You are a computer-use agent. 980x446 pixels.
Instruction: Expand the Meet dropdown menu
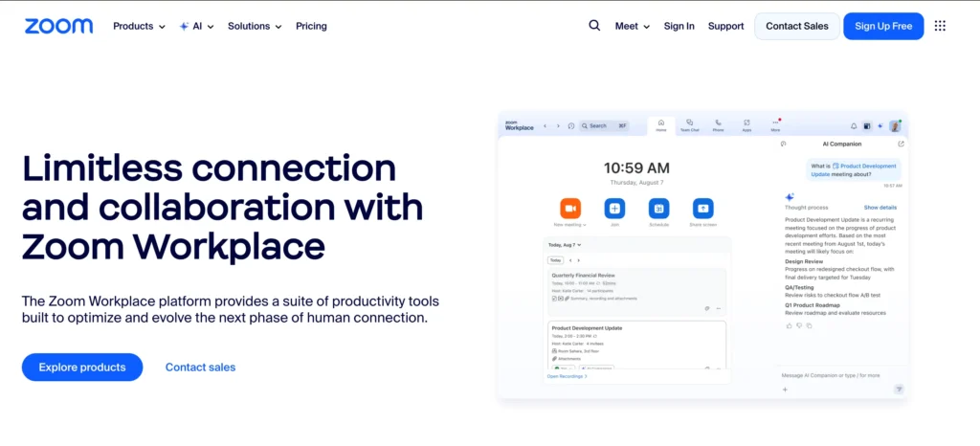(x=632, y=26)
